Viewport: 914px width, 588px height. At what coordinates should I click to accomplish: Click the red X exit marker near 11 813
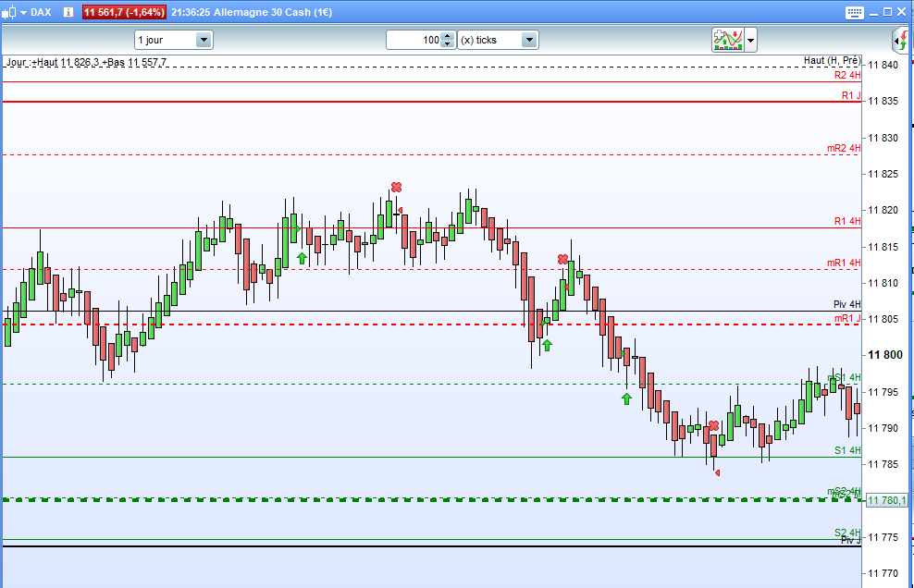pos(562,259)
